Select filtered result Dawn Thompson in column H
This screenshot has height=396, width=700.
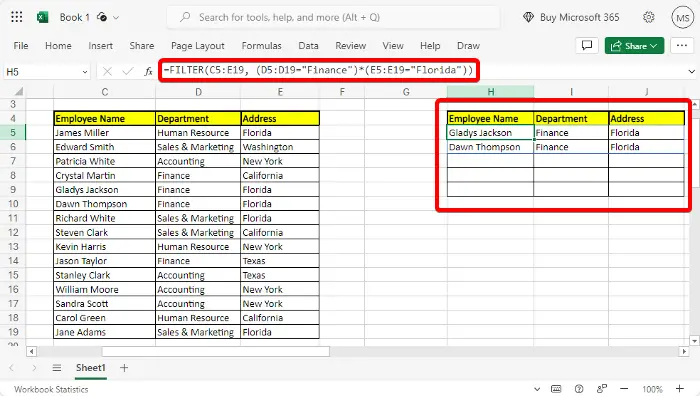(490, 147)
